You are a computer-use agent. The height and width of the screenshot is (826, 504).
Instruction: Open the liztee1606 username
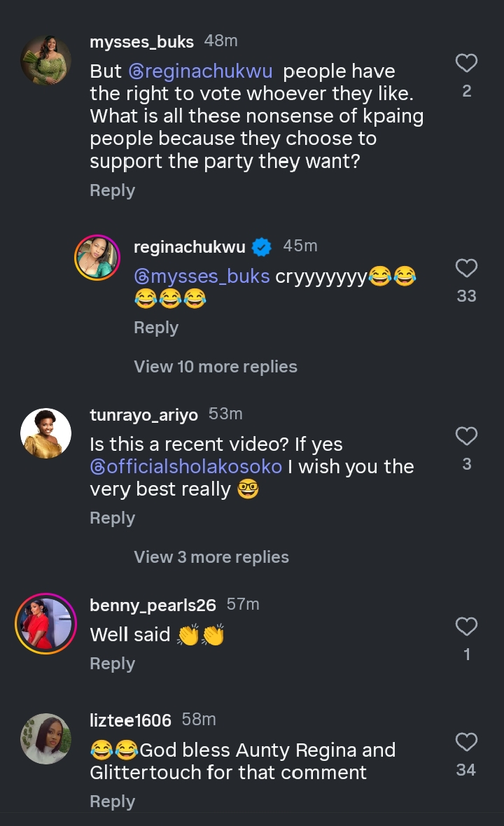[130, 720]
